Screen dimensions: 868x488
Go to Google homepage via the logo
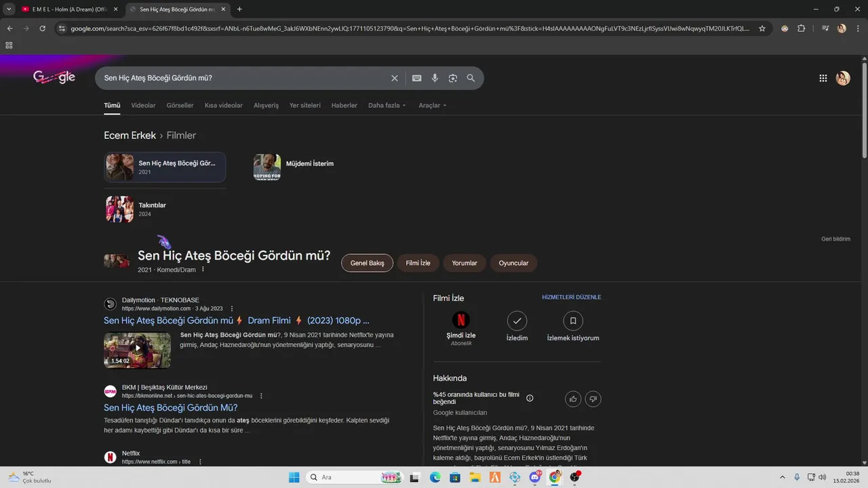pyautogui.click(x=54, y=77)
